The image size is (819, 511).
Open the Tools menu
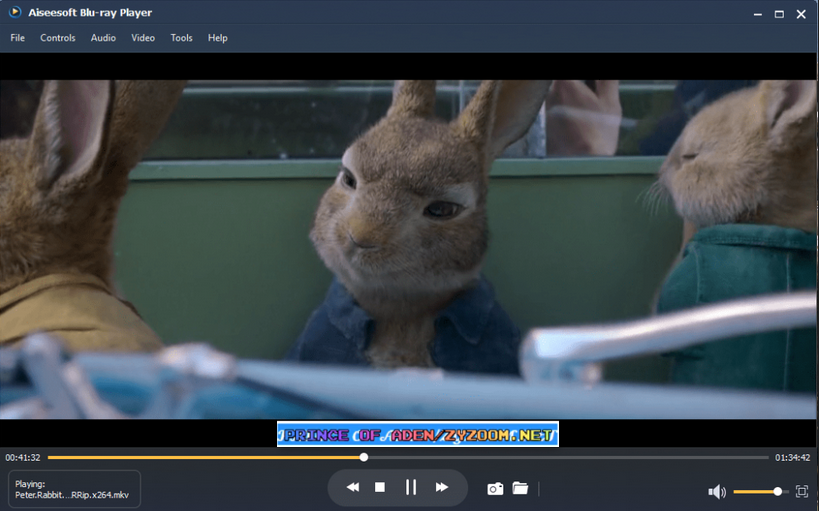[x=181, y=38]
